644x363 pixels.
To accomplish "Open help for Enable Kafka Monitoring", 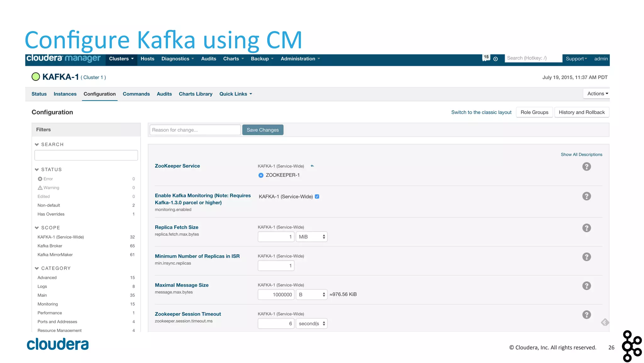I will (x=586, y=196).
